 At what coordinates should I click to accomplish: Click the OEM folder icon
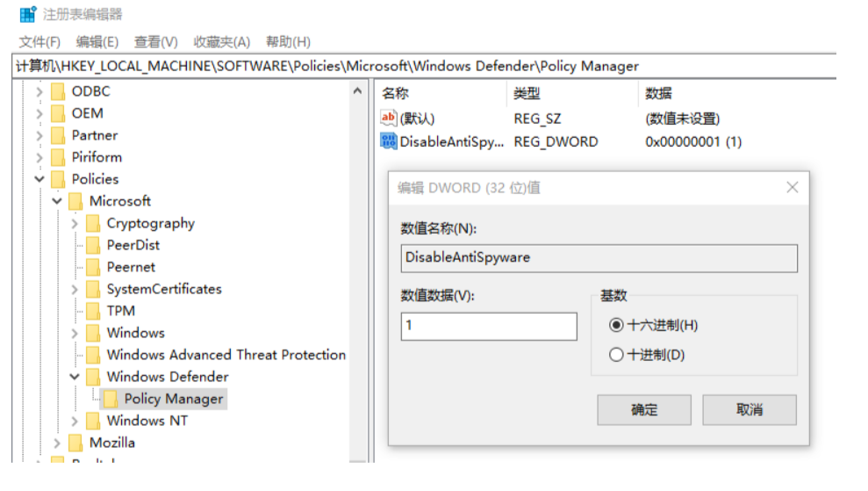coord(58,113)
